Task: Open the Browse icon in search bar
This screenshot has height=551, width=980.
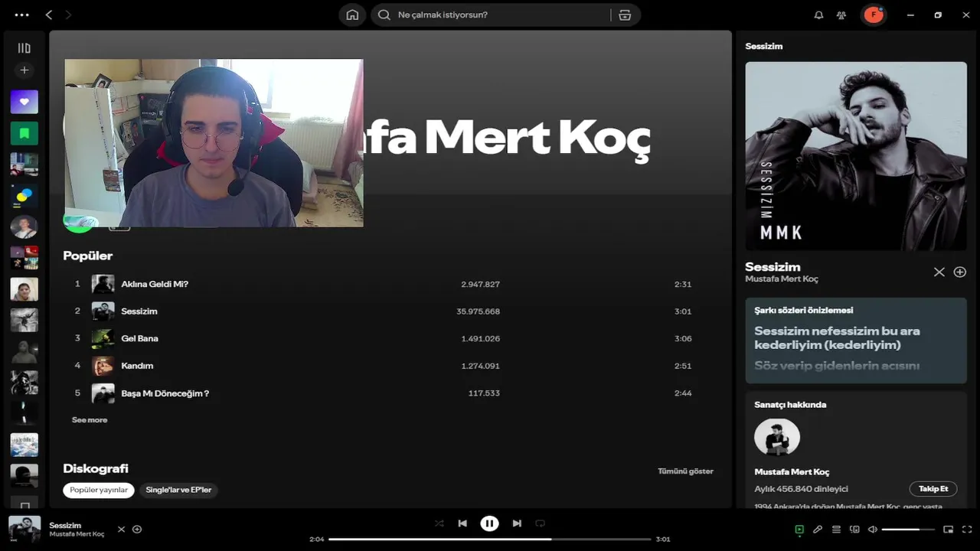Action: [625, 15]
